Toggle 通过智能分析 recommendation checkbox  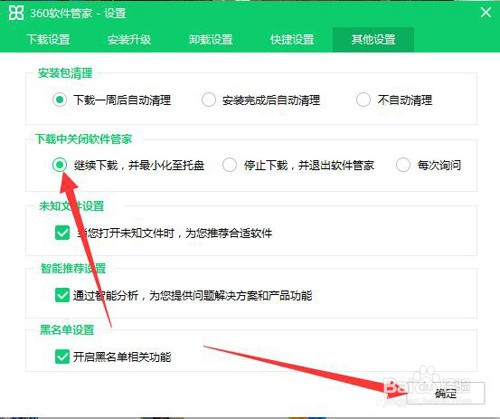click(x=62, y=295)
